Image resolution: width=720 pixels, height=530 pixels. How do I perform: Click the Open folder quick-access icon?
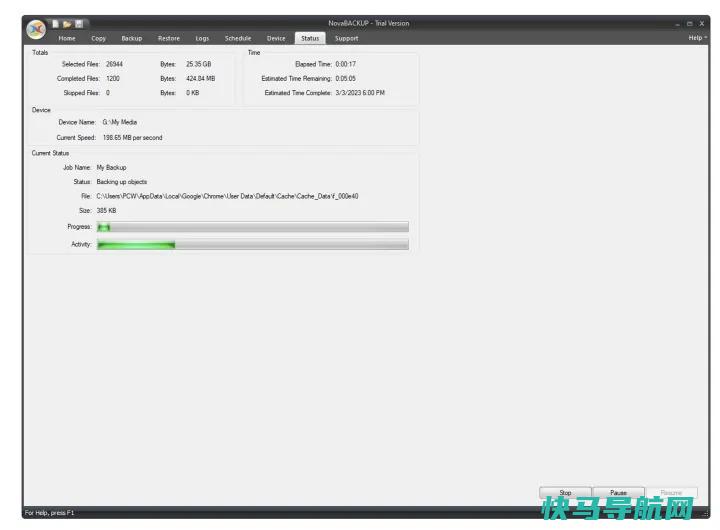[67, 23]
